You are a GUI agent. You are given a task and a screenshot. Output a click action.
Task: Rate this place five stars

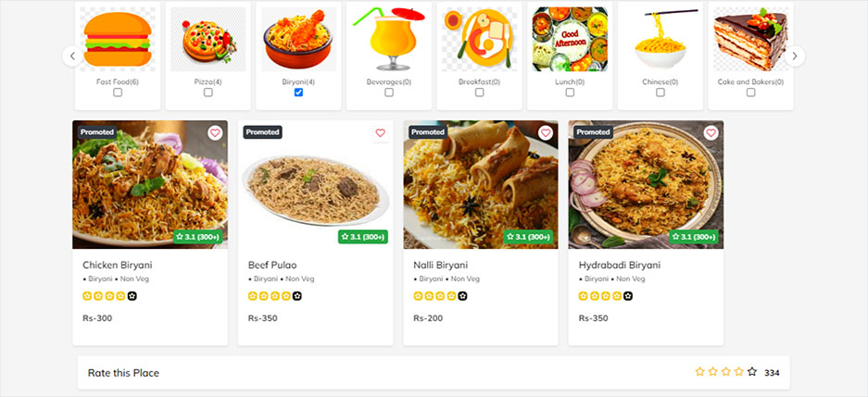[751, 372]
